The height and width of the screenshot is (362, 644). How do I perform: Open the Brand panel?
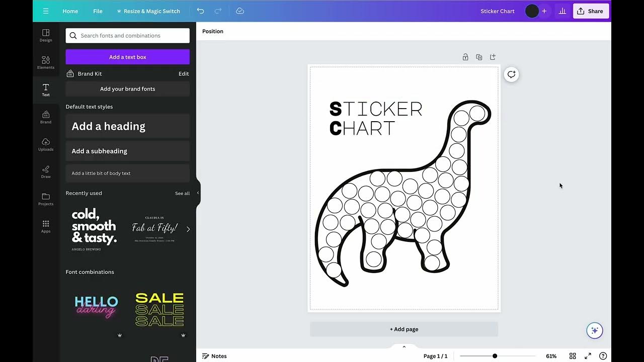point(46,117)
